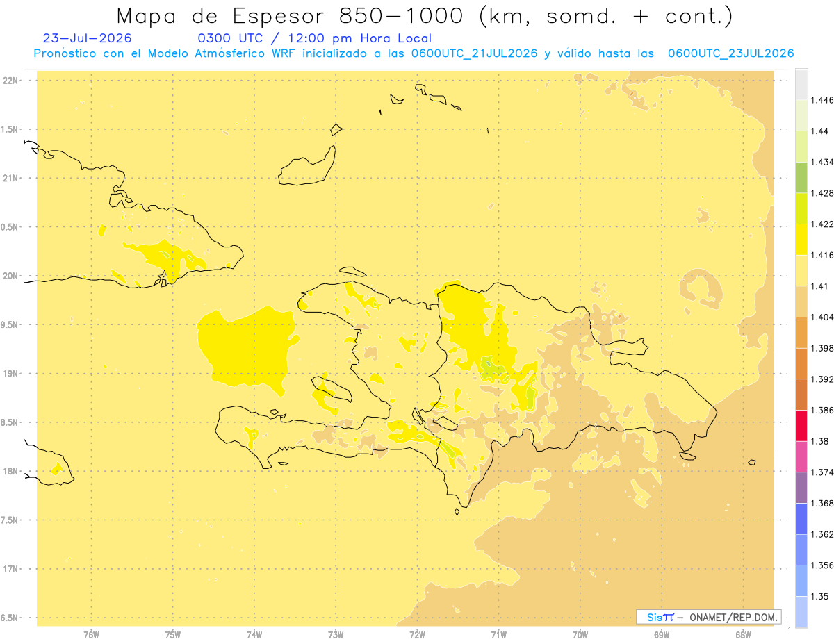
Task: Click the 76W longitude label
Action: (x=91, y=635)
